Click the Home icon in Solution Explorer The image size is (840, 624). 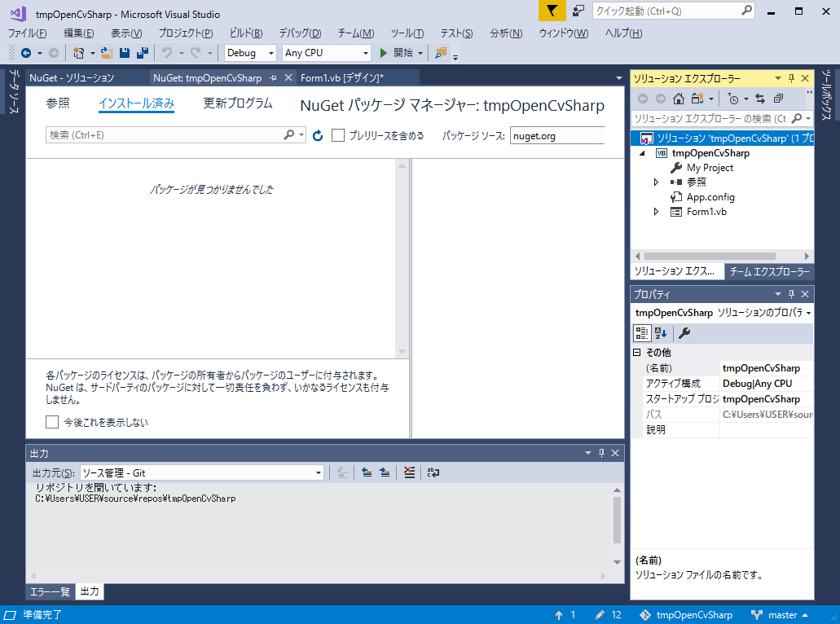click(679, 98)
